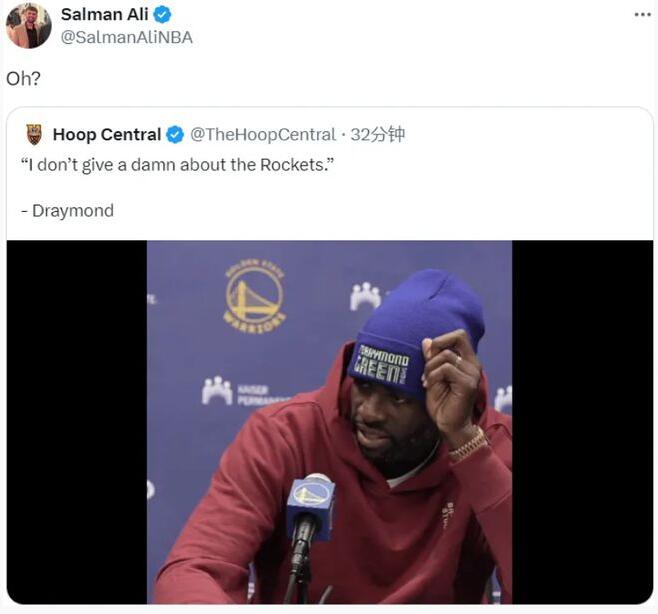This screenshot has height=614, width=658.
Task: Click the Kaiser Permanente logo on backdrop
Action: 240,392
